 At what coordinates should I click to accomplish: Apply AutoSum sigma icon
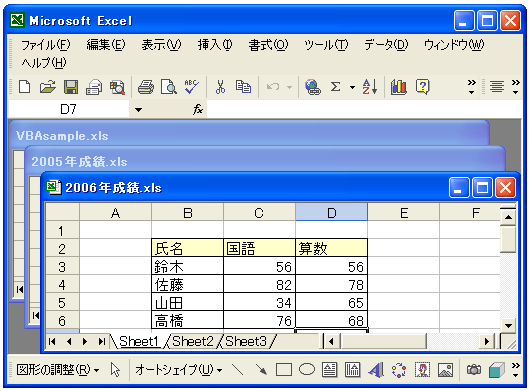pos(335,87)
